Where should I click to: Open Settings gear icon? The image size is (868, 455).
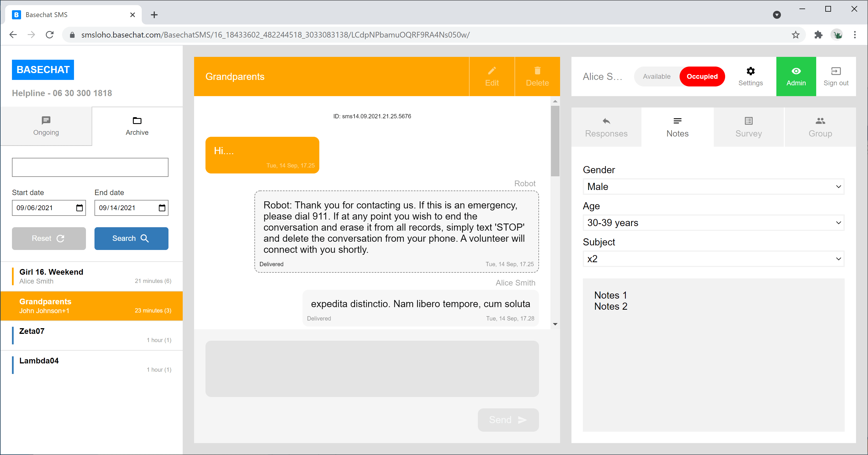[x=750, y=71]
